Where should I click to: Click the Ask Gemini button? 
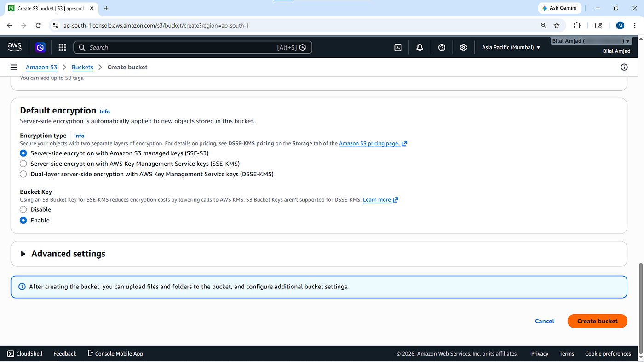[x=559, y=8]
